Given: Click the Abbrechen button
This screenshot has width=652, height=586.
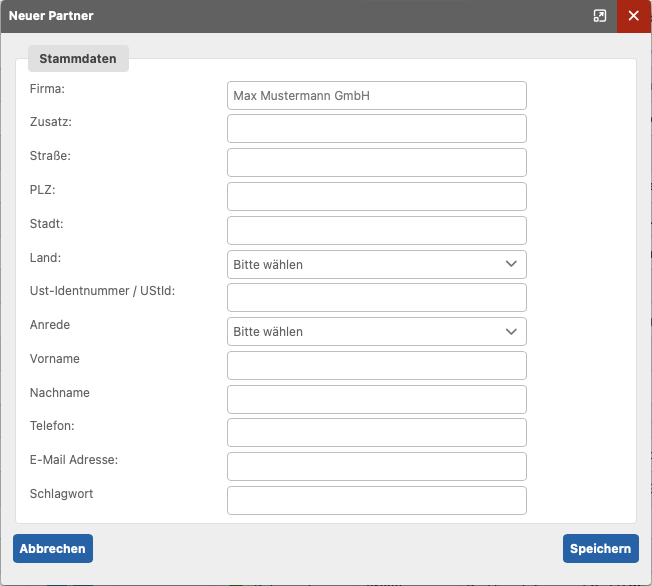Looking at the screenshot, I should [x=53, y=549].
